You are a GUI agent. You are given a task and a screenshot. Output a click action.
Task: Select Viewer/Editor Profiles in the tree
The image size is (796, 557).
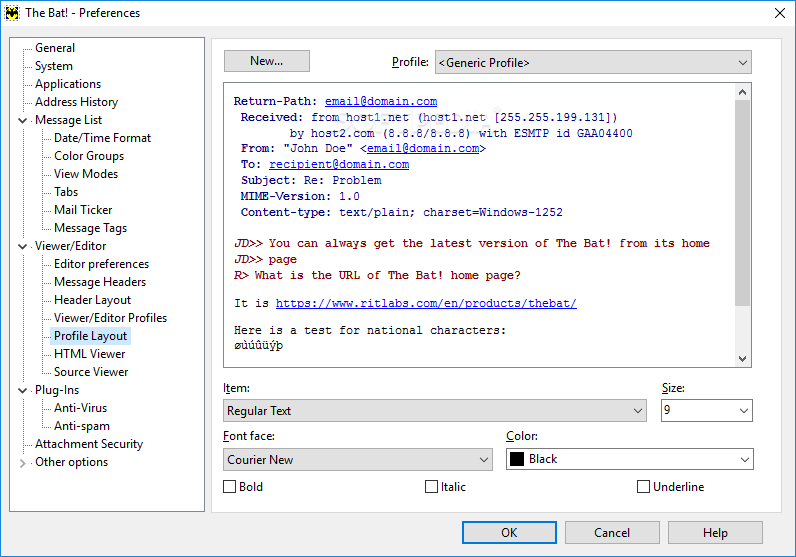click(x=111, y=318)
